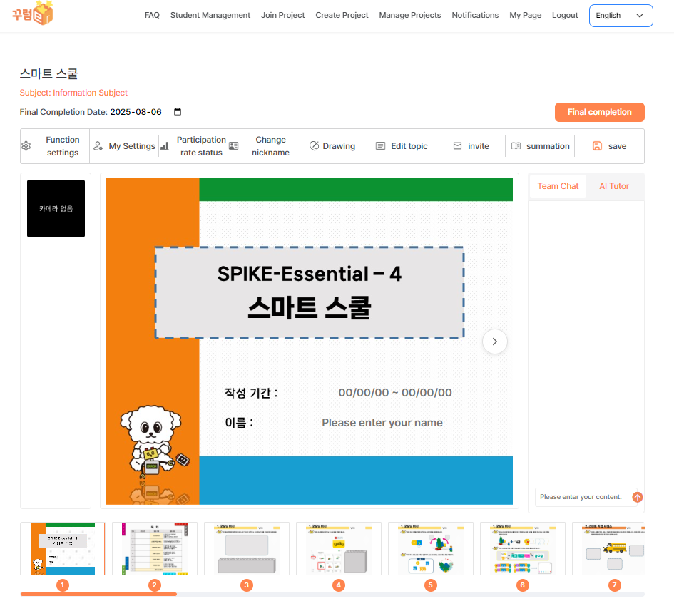
Task: Click the summation label
Action: 548,146
